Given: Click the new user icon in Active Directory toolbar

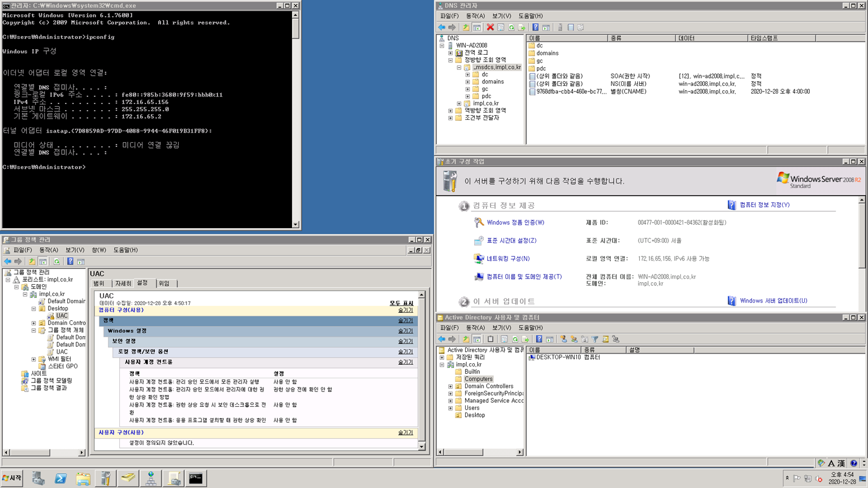Looking at the screenshot, I should pyautogui.click(x=563, y=339).
